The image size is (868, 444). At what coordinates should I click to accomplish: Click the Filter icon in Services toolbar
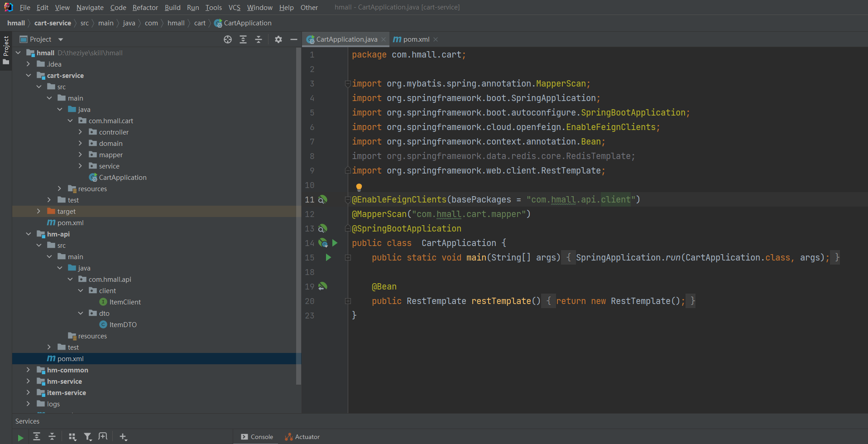pos(88,437)
